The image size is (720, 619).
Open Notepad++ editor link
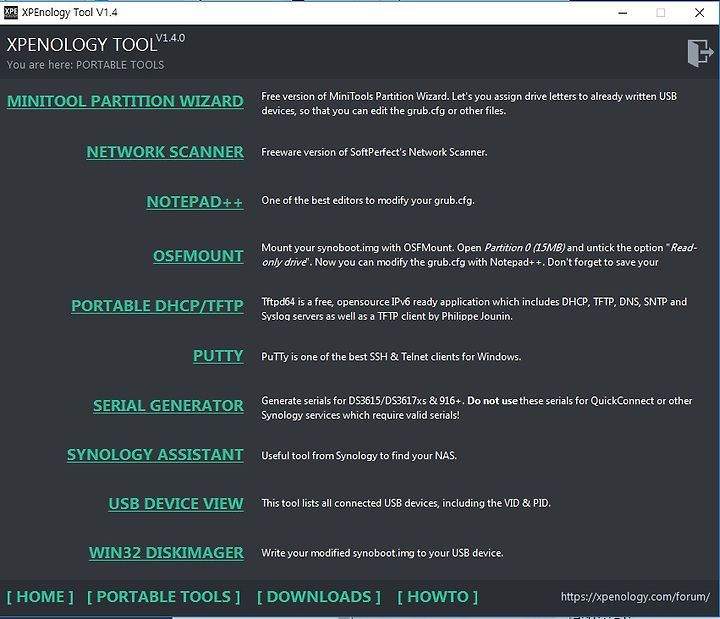[195, 202]
